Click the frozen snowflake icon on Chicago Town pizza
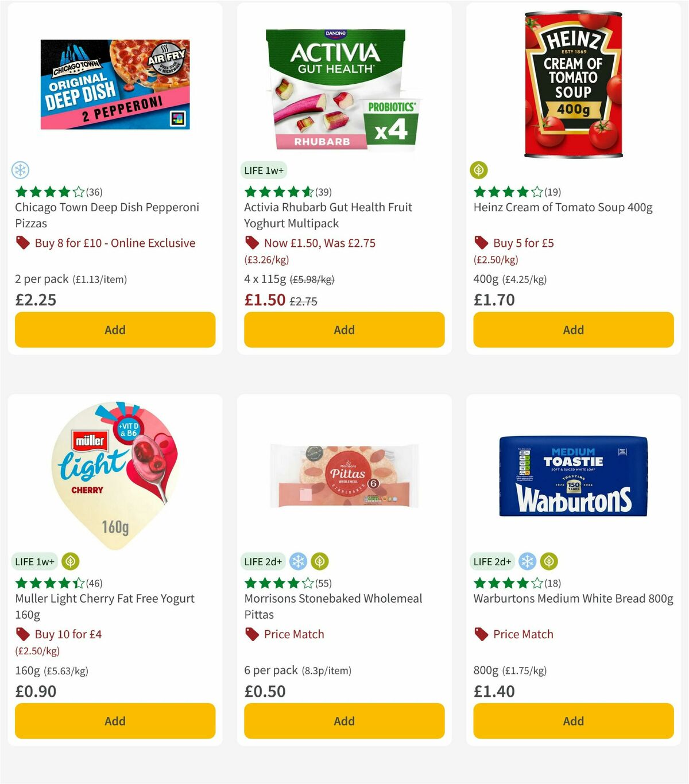689x784 pixels. (21, 170)
